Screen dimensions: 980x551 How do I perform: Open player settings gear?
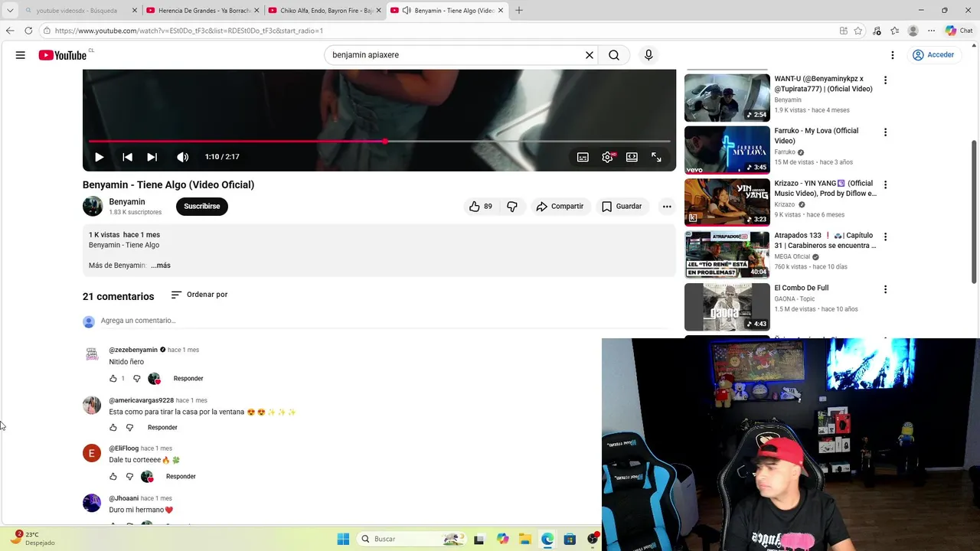607,157
